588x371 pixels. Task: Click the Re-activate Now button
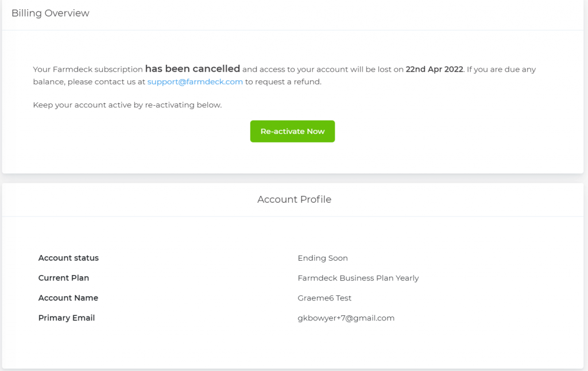coord(292,132)
